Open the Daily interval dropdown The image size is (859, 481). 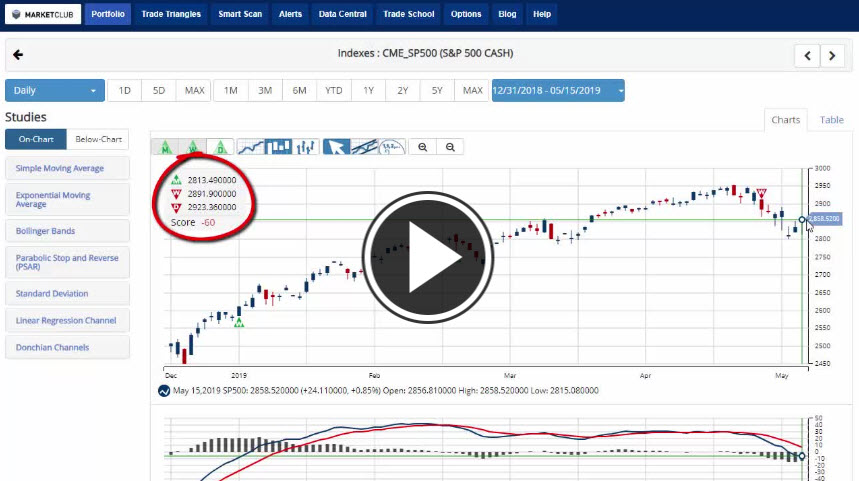pos(54,91)
